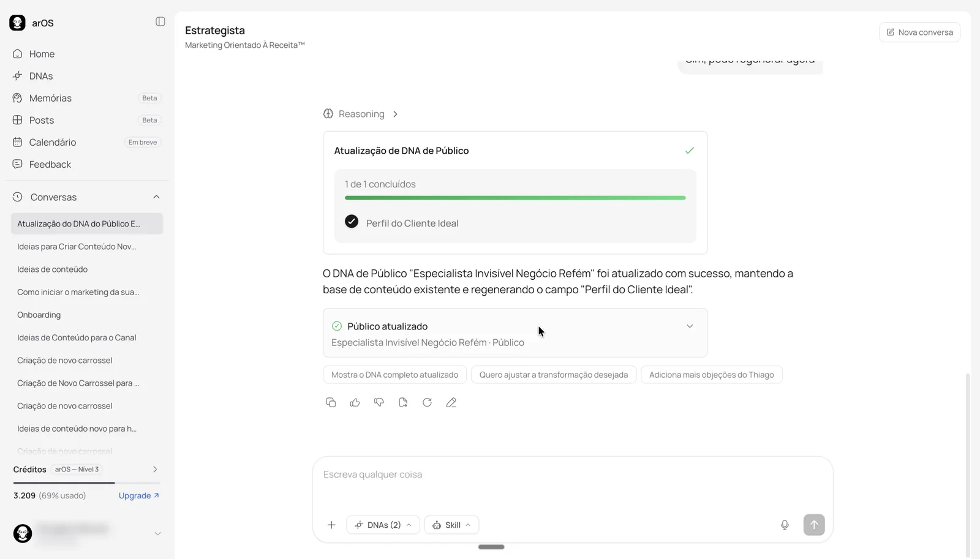Expand the user account menu chevron
The height and width of the screenshot is (559, 980).
157,534
